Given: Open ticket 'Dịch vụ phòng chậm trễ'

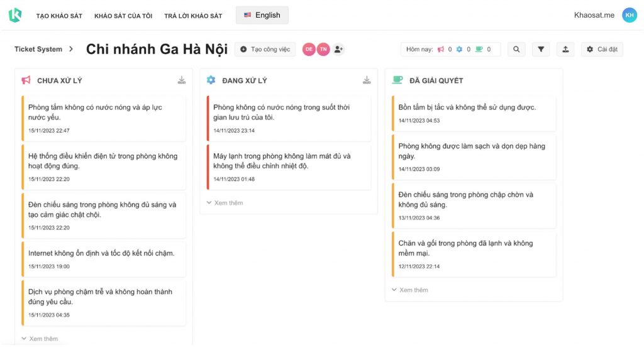Looking at the screenshot, I should click(104, 303).
